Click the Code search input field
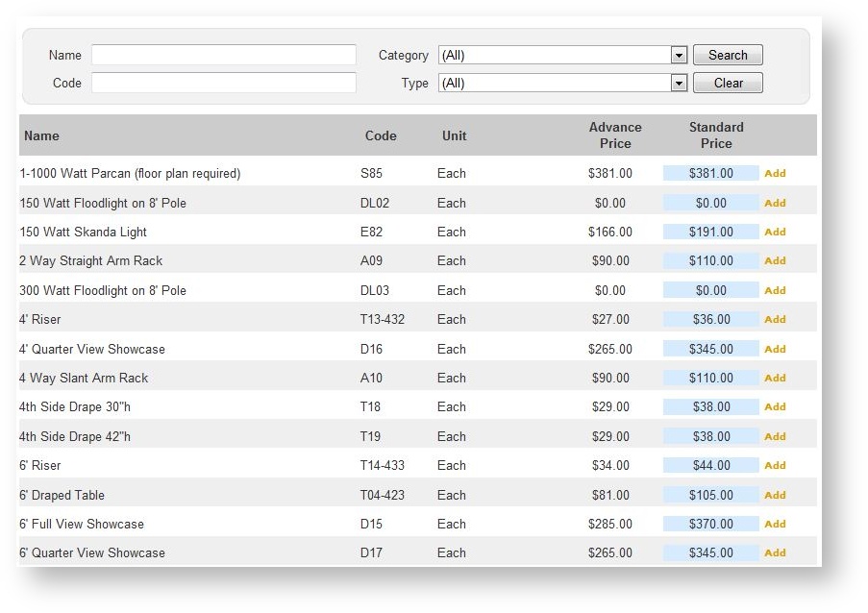 [223, 84]
